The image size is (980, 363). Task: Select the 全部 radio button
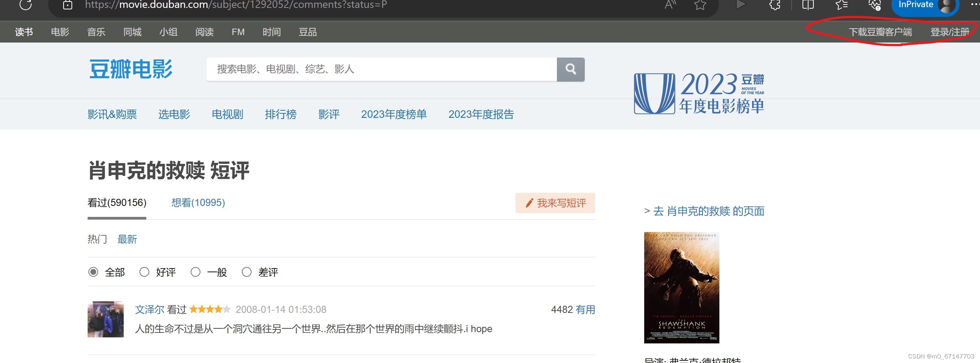click(93, 272)
